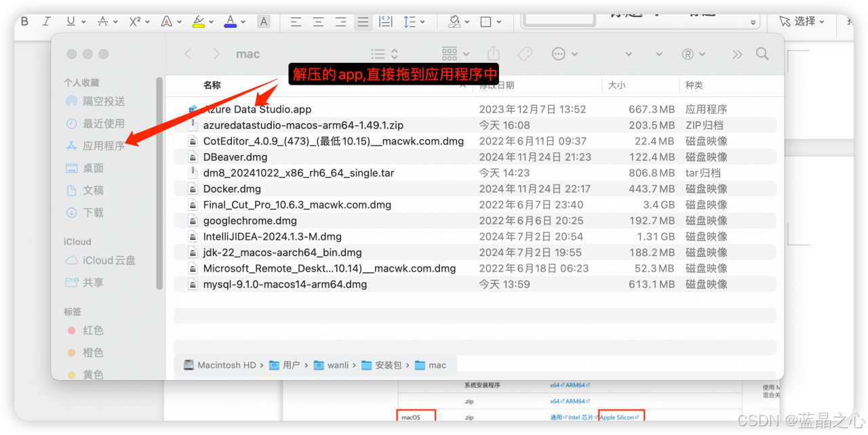Open text effects in the Word toolbar
The width and height of the screenshot is (868, 435).
(167, 21)
